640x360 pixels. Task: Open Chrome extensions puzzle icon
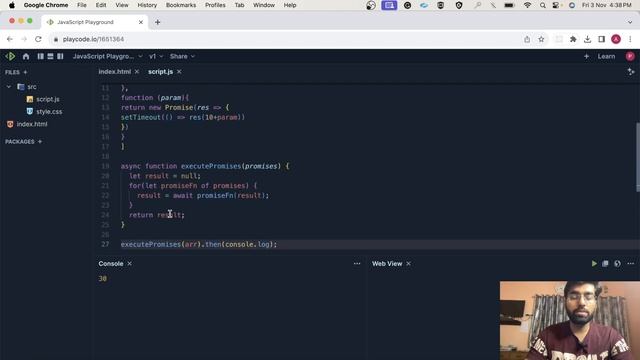(573, 39)
